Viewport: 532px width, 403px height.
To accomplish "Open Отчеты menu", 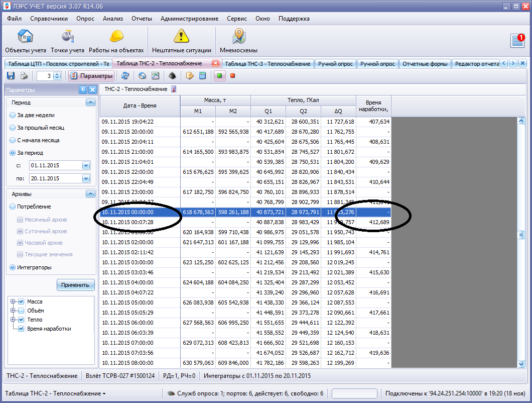I will [x=142, y=19].
